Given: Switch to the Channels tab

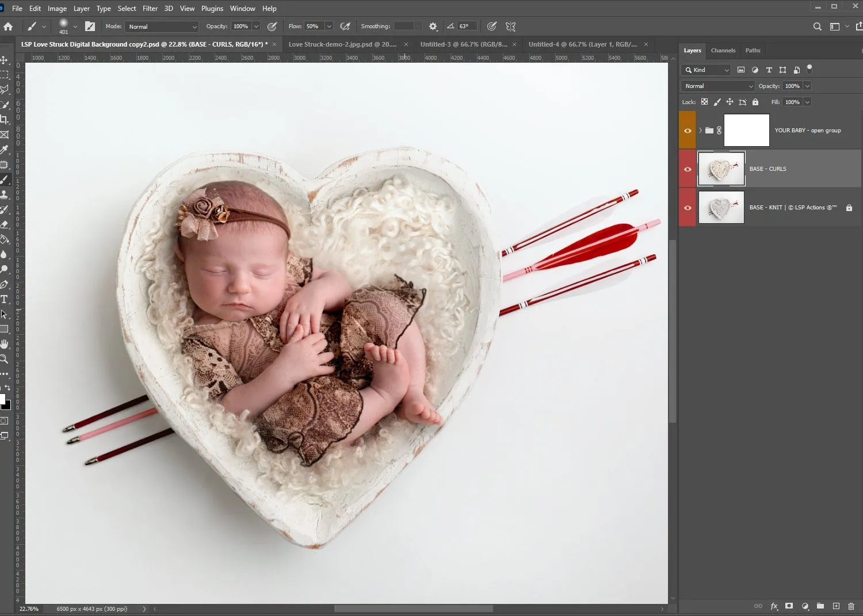Looking at the screenshot, I should click(723, 51).
